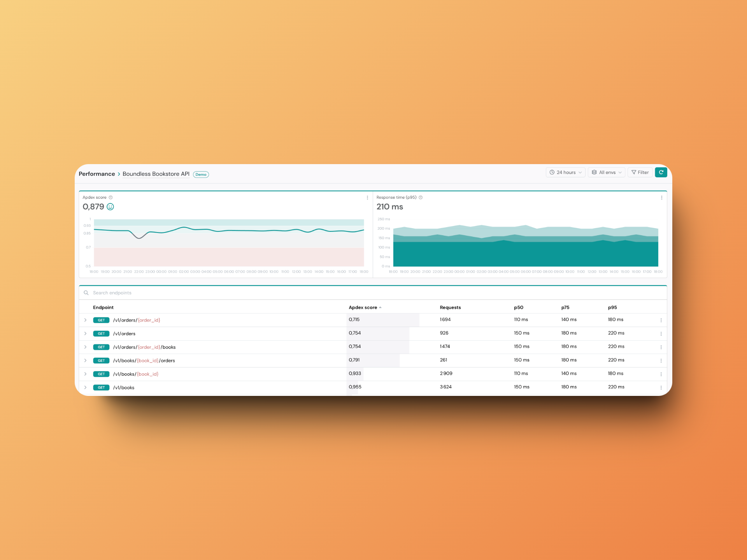The width and height of the screenshot is (747, 560).
Task: Go to the Performance breadcrumb
Action: [x=97, y=174]
